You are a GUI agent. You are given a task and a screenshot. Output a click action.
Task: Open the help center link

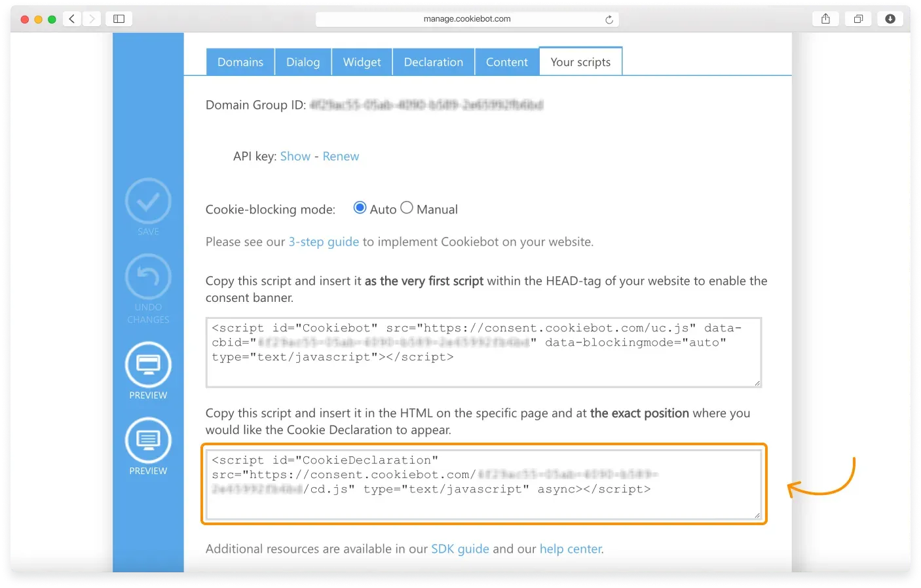coord(571,549)
